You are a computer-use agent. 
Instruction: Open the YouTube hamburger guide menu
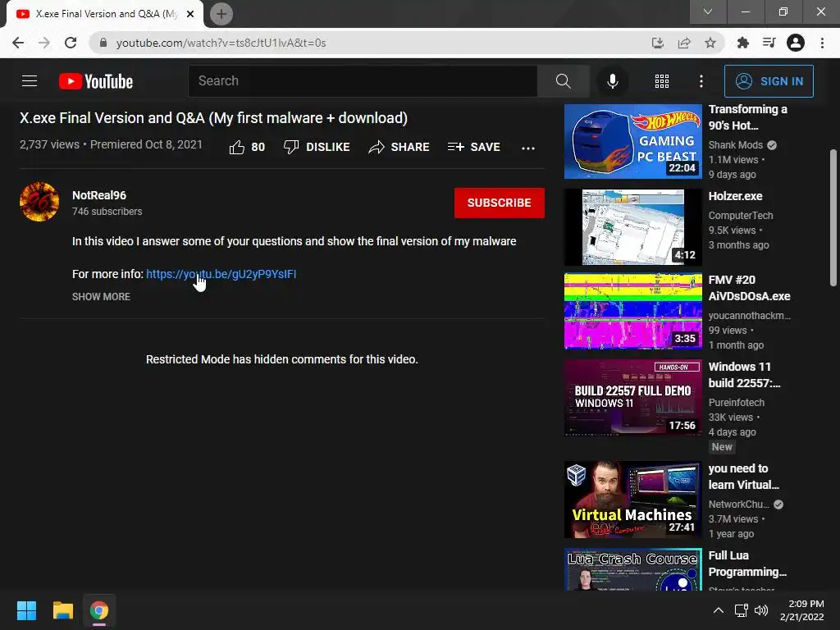(x=30, y=81)
